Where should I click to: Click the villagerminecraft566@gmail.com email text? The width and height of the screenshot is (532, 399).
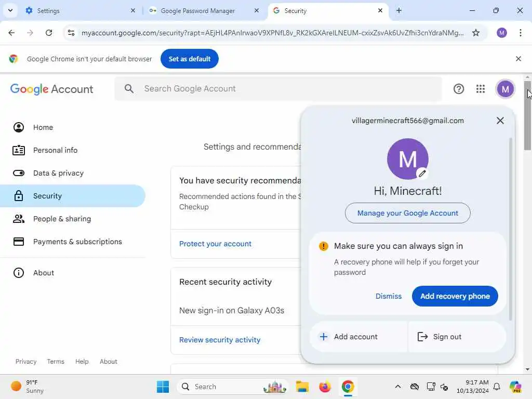click(407, 121)
